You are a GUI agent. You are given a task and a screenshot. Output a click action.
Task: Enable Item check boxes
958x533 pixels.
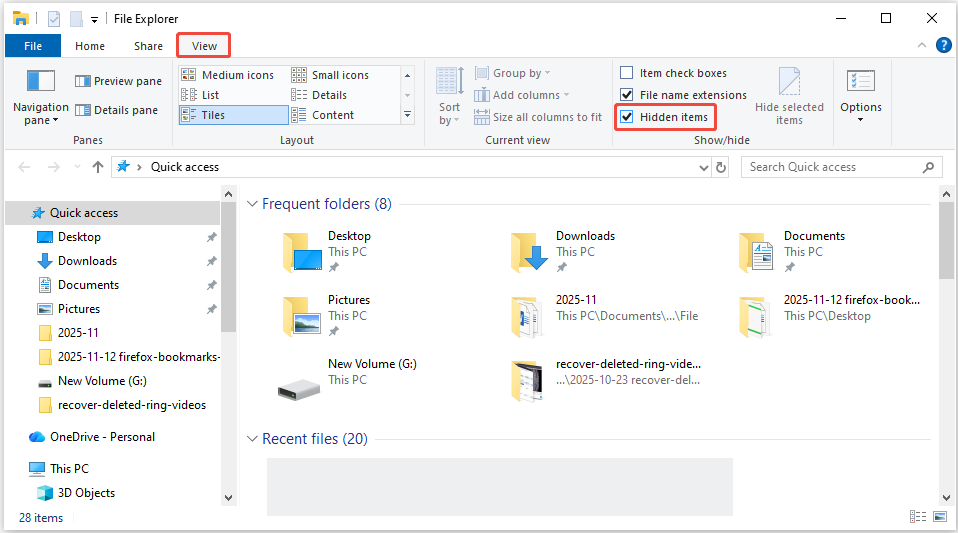click(626, 73)
